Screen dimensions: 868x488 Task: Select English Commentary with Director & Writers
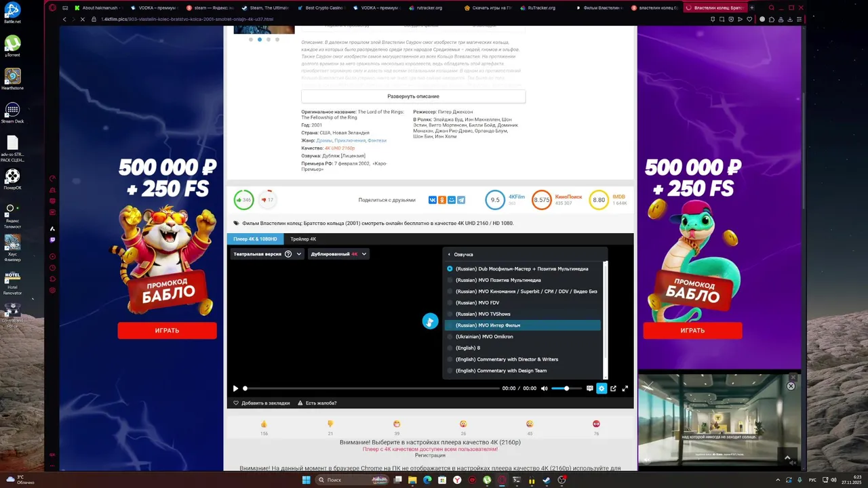(x=523, y=359)
